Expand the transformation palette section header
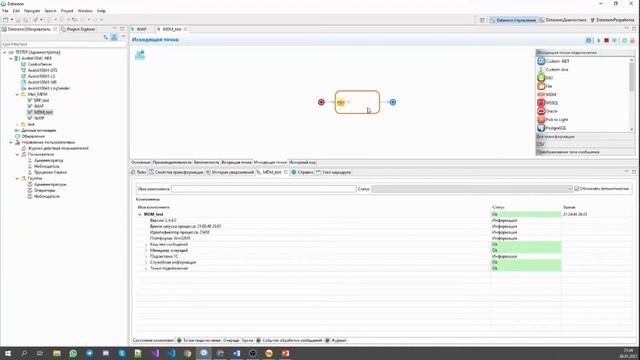640x360 pixels. click(585, 137)
